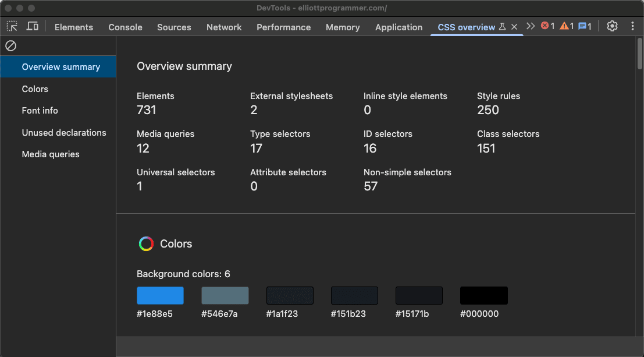Image resolution: width=644 pixels, height=357 pixels.
Task: Expand more tabs with double chevron
Action: pos(531,26)
